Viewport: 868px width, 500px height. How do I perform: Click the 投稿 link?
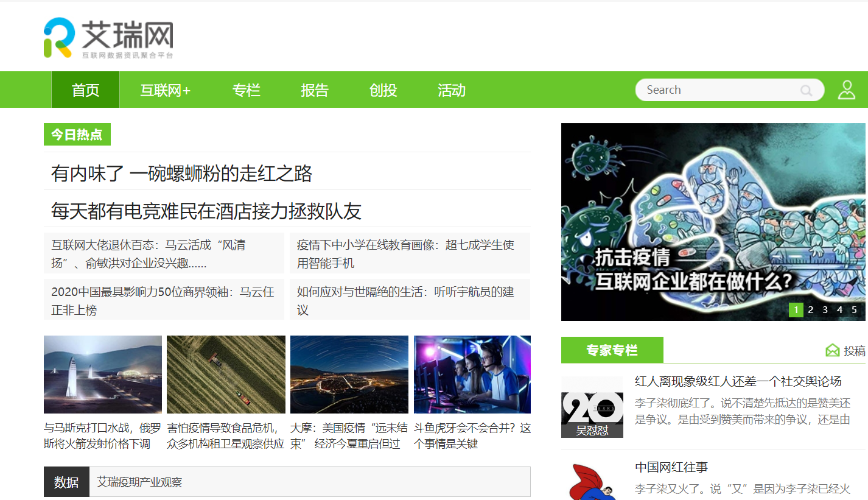(x=854, y=351)
